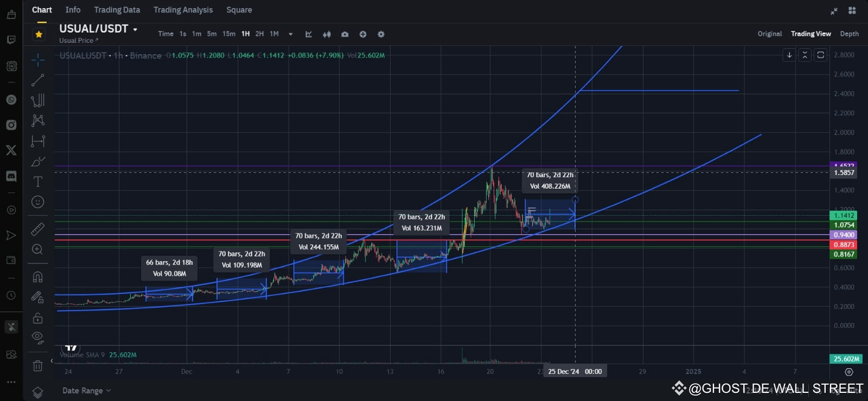Open the object tree layers icon

click(37, 392)
